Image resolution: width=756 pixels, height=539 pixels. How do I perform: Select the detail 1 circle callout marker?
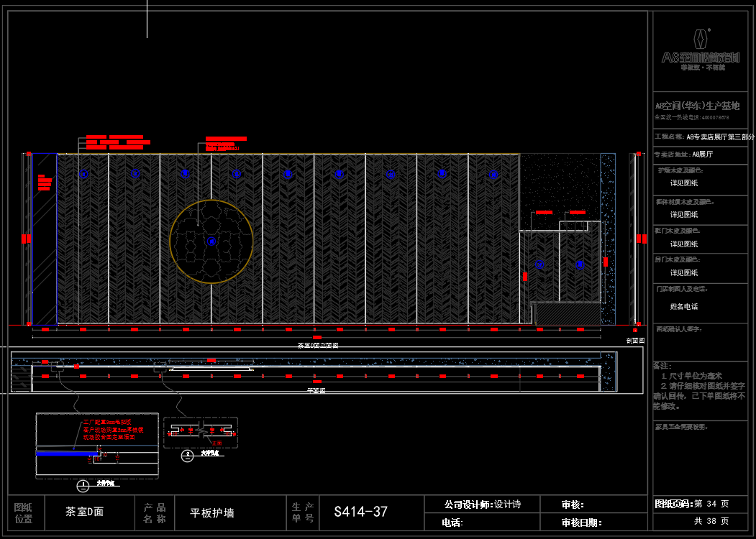tap(83, 487)
